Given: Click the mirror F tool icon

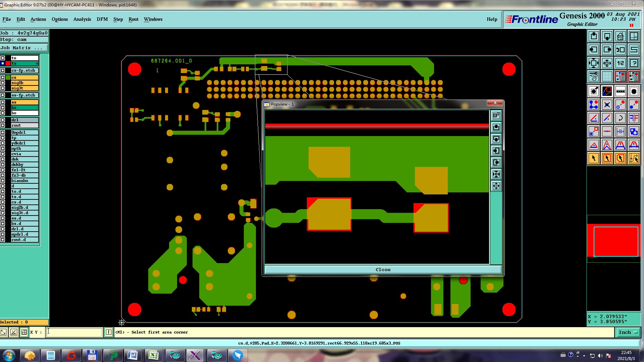Looking at the screenshot, I should click(634, 118).
